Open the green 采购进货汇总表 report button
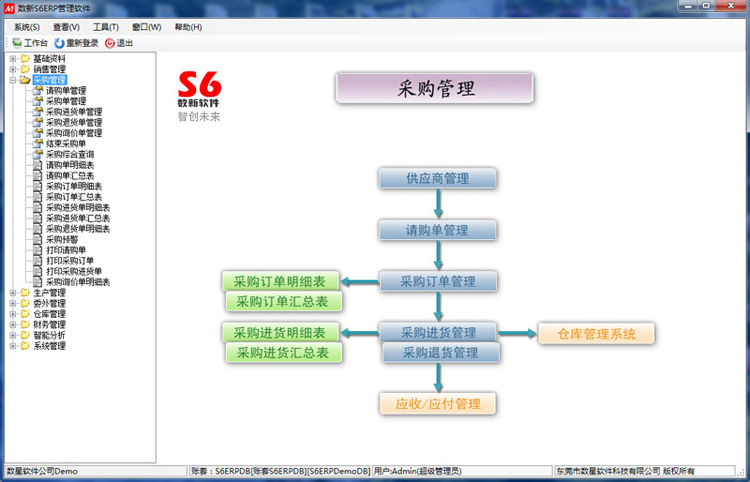750x482 pixels. pos(283,353)
